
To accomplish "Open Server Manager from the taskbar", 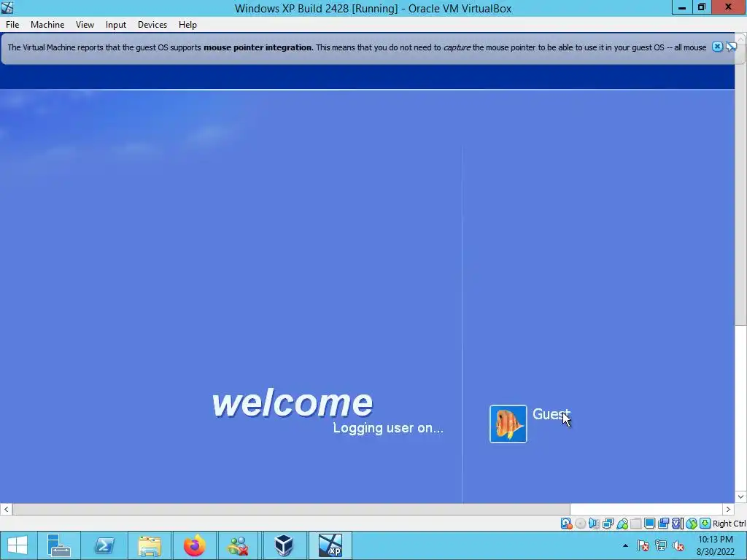I will click(x=59, y=545).
